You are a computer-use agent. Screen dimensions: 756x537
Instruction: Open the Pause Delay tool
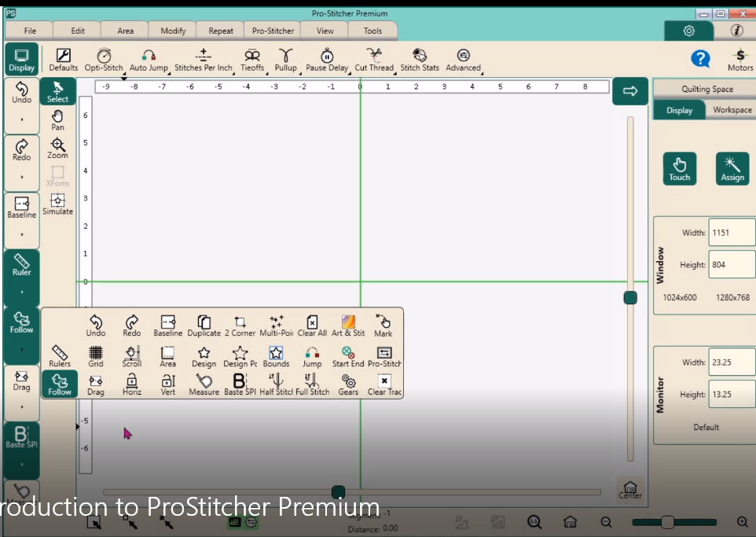[327, 60]
